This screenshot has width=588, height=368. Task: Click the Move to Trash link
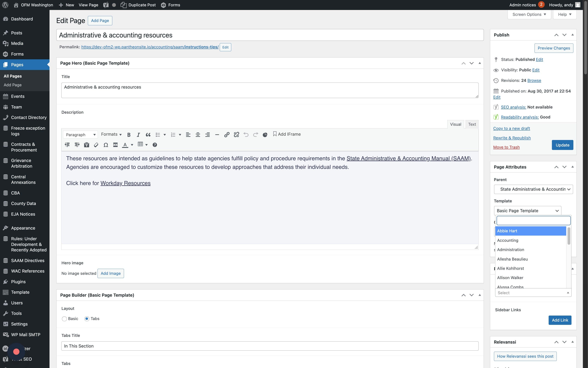506,147
